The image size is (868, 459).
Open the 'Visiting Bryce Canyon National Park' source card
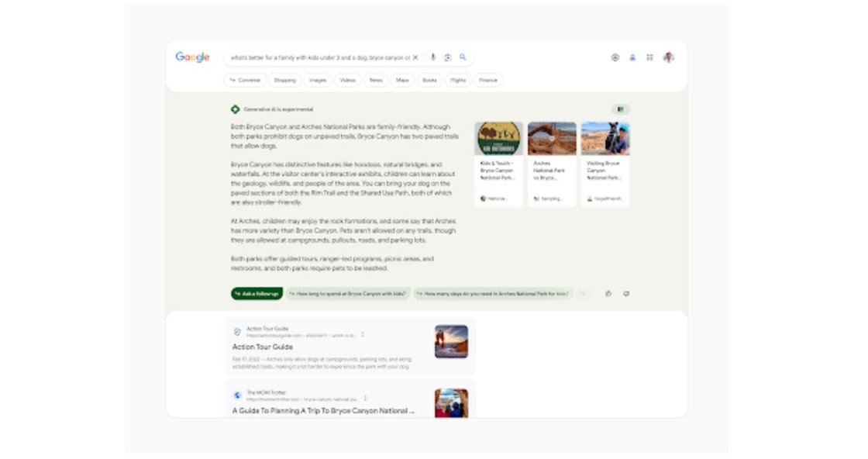605,164
